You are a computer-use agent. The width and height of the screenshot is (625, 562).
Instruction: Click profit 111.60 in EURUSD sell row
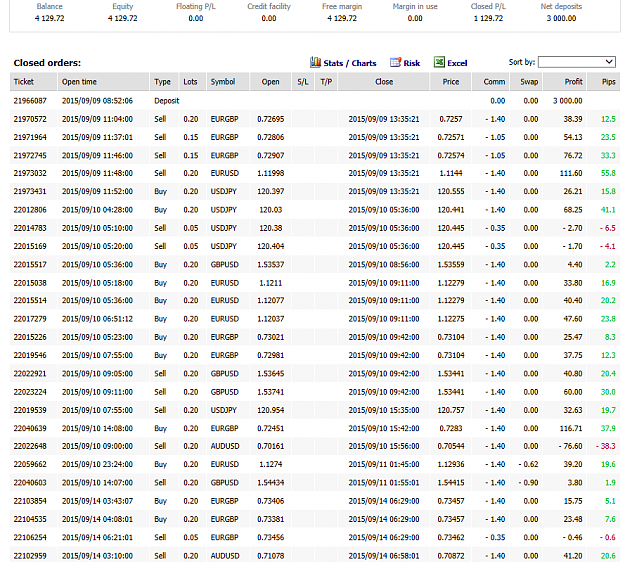[x=571, y=173]
